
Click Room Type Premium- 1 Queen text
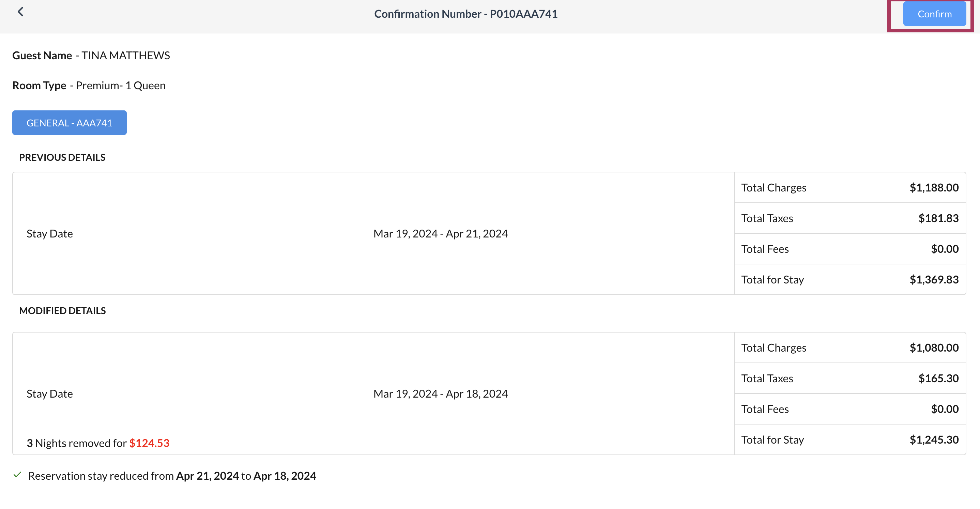pos(120,85)
